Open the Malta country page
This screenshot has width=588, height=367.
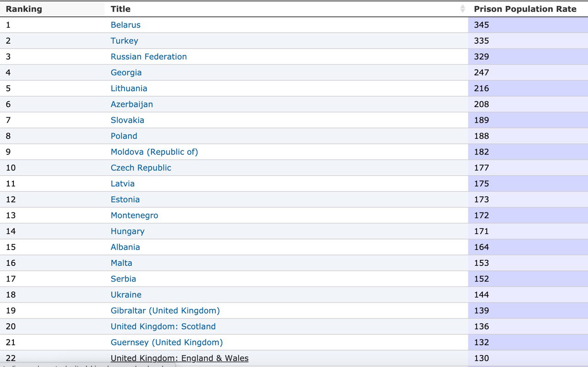(x=121, y=263)
